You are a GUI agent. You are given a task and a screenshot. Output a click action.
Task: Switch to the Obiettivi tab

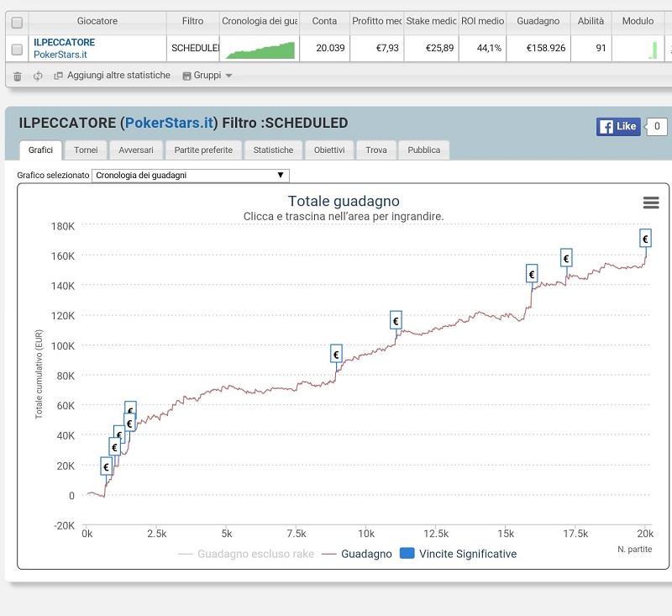pos(329,150)
